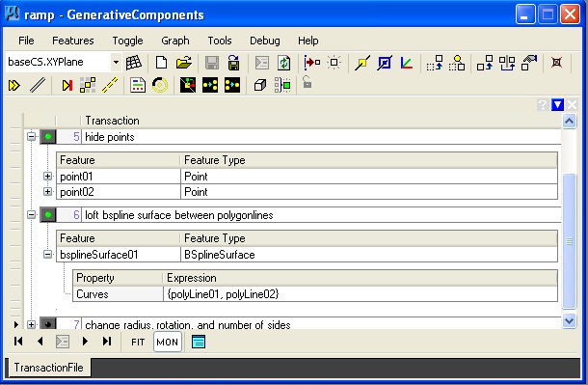Click the vertical scrollbar thumb
The height and width of the screenshot is (385, 588).
click(x=570, y=241)
